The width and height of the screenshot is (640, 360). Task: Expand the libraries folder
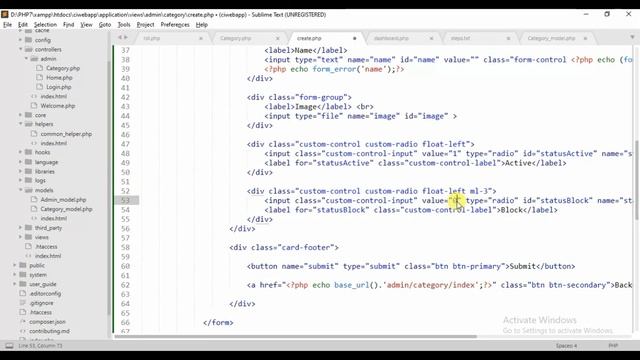[x=20, y=171]
